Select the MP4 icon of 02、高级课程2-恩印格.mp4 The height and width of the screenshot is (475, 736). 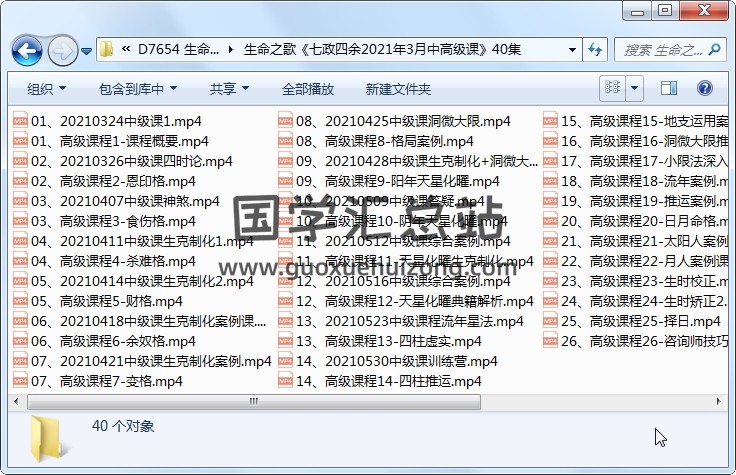click(20, 181)
